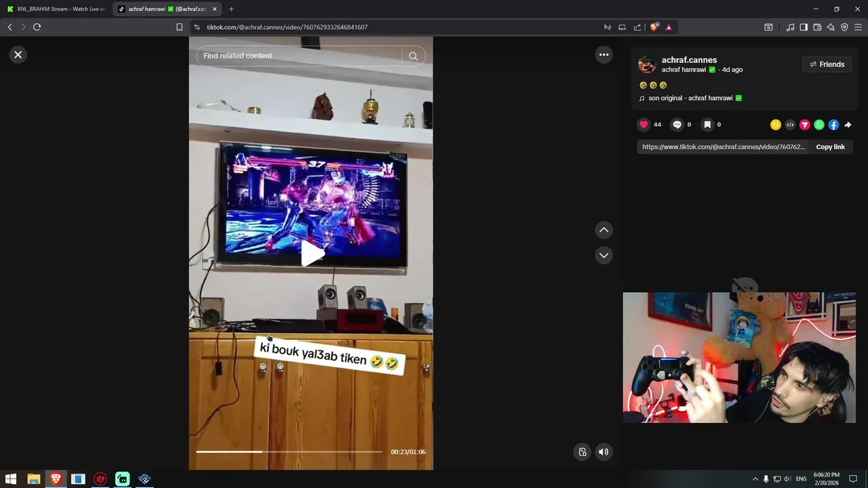Click the Friends button
The width and height of the screenshot is (868, 488).
click(x=827, y=64)
